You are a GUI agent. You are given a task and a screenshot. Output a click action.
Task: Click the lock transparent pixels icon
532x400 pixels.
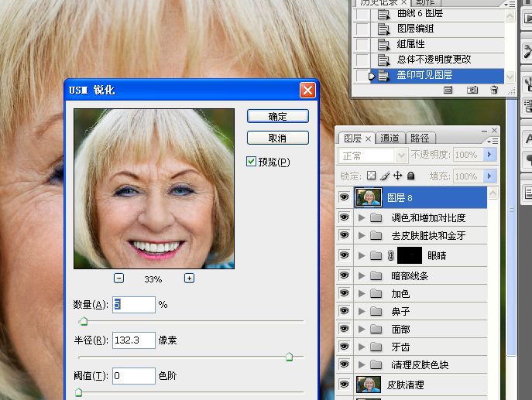click(x=371, y=176)
